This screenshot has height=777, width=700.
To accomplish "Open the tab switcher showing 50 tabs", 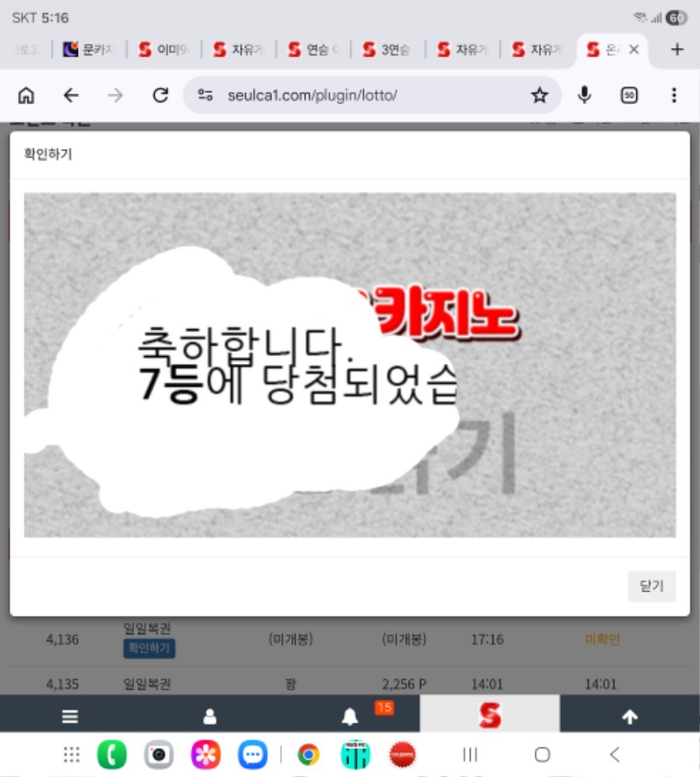I will pyautogui.click(x=629, y=95).
